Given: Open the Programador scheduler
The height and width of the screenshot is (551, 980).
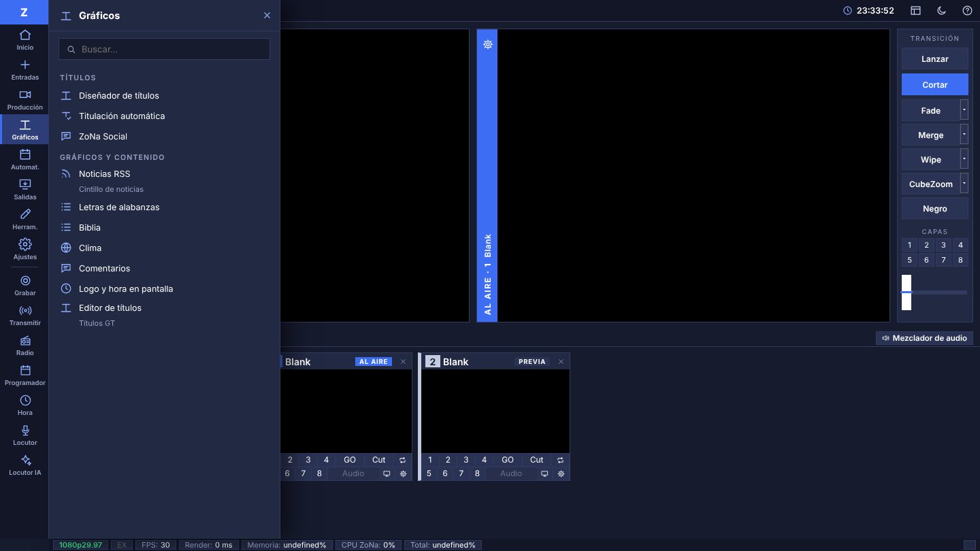Looking at the screenshot, I should click(x=24, y=375).
